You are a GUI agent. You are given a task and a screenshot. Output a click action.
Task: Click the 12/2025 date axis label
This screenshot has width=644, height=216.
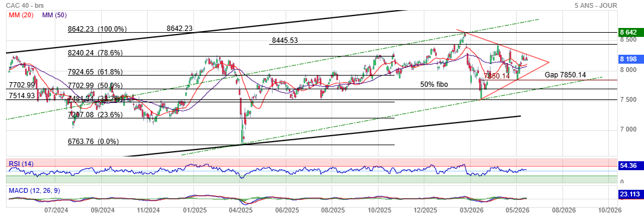point(425,210)
